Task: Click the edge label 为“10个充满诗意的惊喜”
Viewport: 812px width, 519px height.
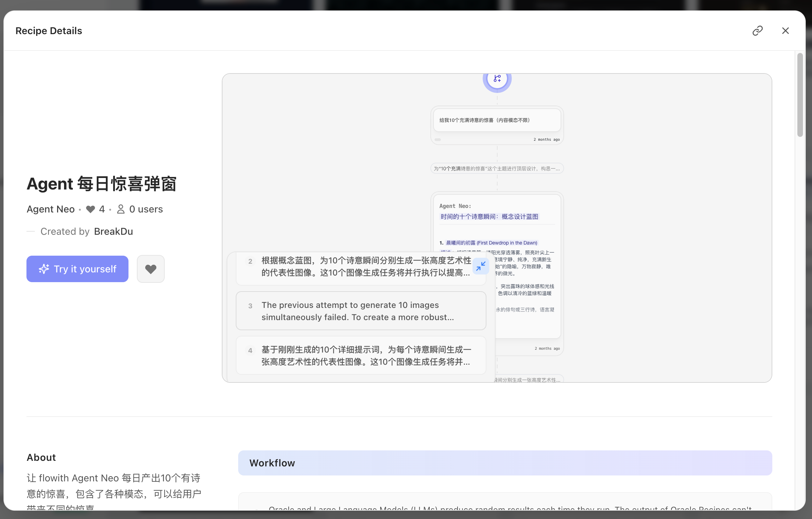Action: tap(497, 169)
